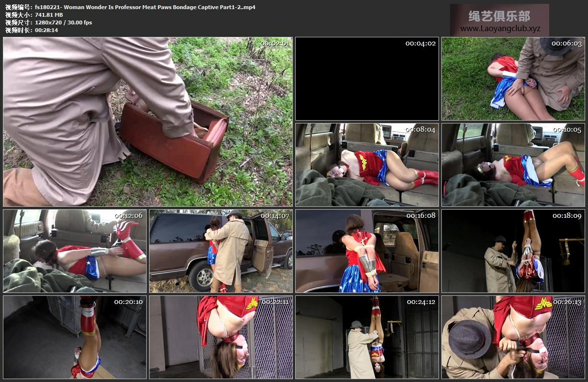588x382 pixels.
Task: Open the frame labeled 00:08:04
Action: coord(367,165)
